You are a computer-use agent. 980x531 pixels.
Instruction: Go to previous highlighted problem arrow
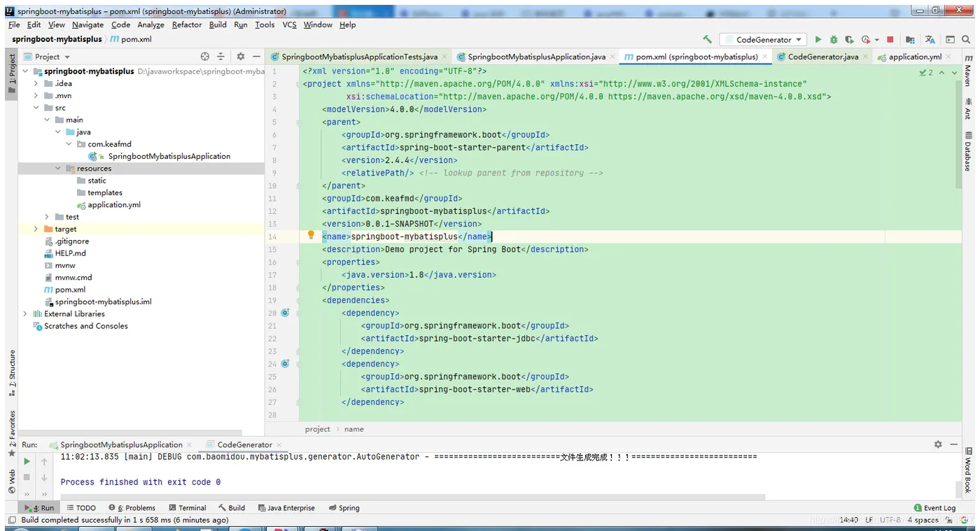click(x=941, y=72)
